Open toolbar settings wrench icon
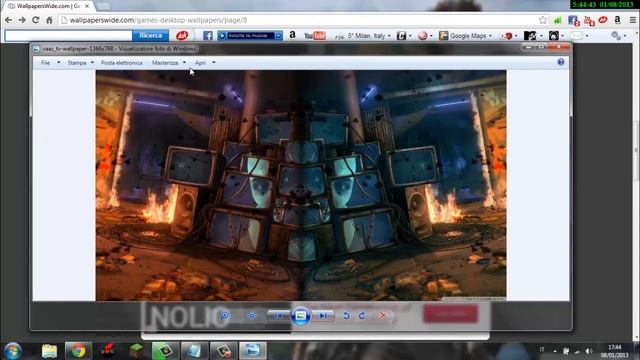The image size is (640, 360). click(616, 36)
